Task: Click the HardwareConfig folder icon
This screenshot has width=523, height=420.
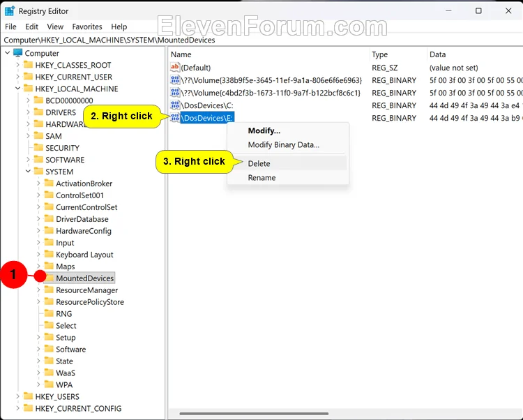Action: [x=49, y=230]
